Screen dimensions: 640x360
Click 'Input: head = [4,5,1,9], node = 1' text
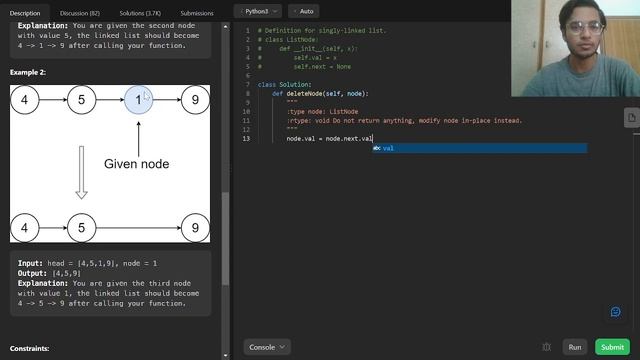(x=87, y=263)
